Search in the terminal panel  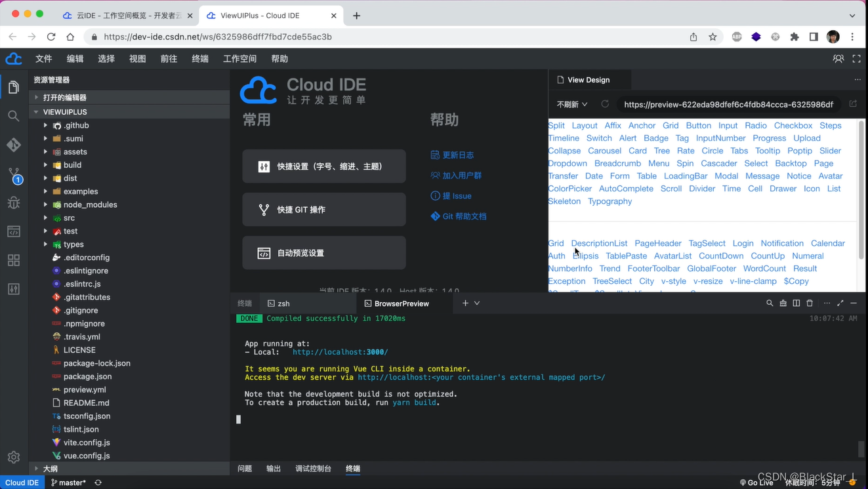(x=770, y=303)
